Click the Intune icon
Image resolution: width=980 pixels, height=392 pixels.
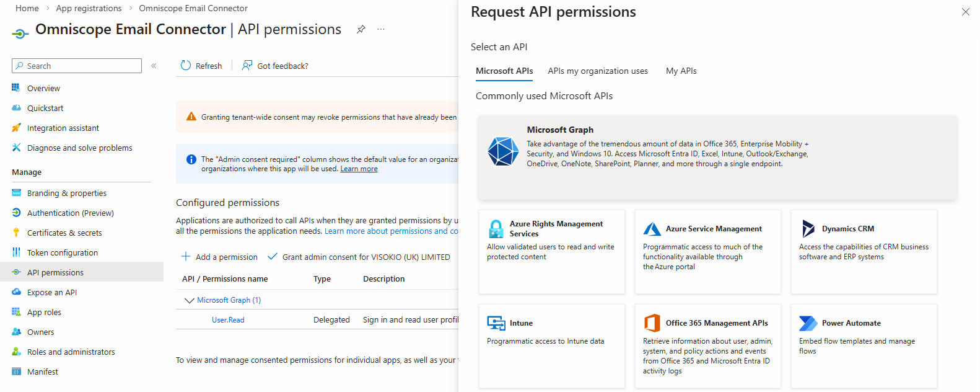pyautogui.click(x=496, y=323)
